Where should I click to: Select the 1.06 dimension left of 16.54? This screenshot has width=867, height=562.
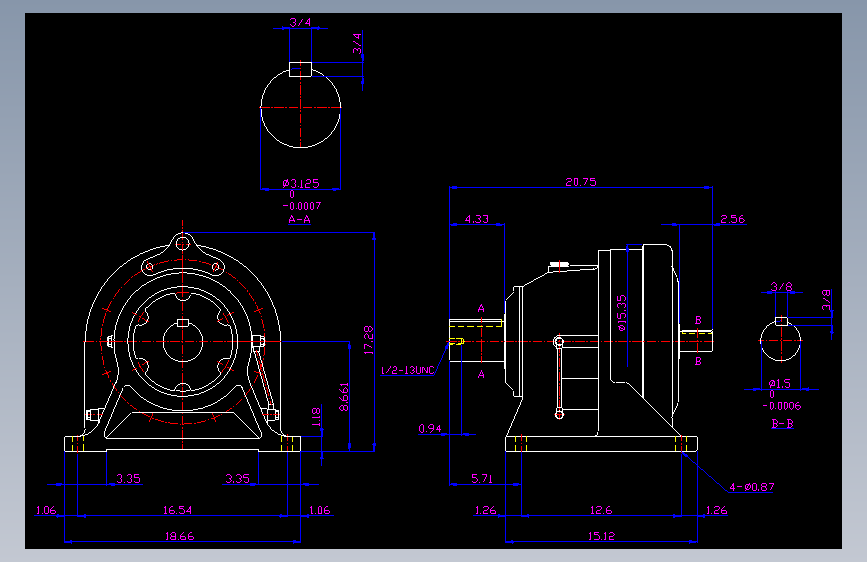coord(46,510)
